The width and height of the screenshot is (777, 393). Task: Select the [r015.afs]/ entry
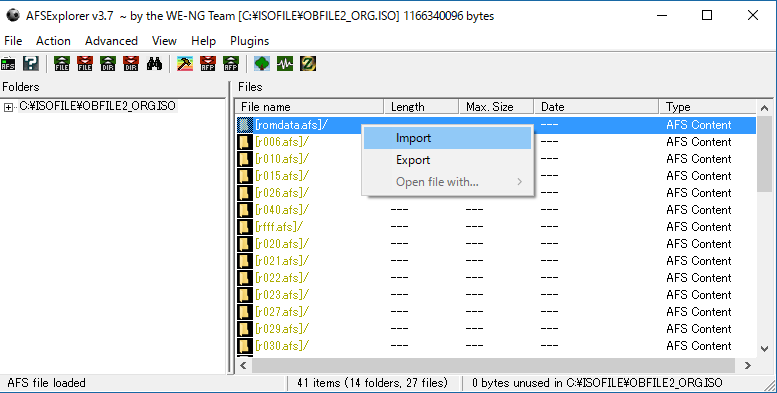282,176
